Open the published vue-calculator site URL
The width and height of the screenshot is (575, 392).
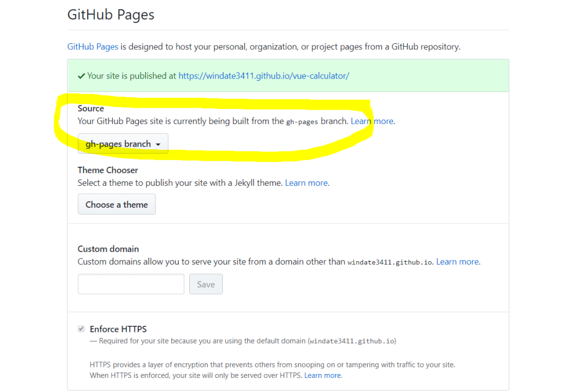263,76
